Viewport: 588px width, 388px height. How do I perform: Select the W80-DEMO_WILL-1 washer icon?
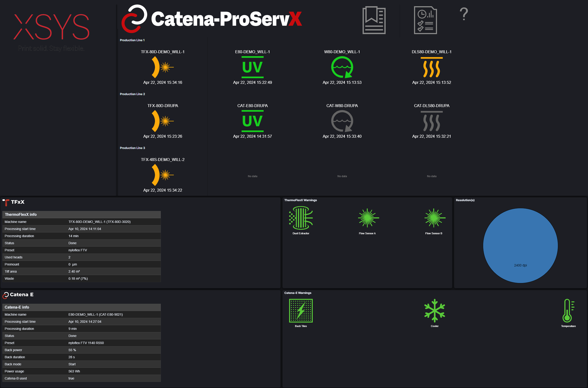click(x=342, y=67)
